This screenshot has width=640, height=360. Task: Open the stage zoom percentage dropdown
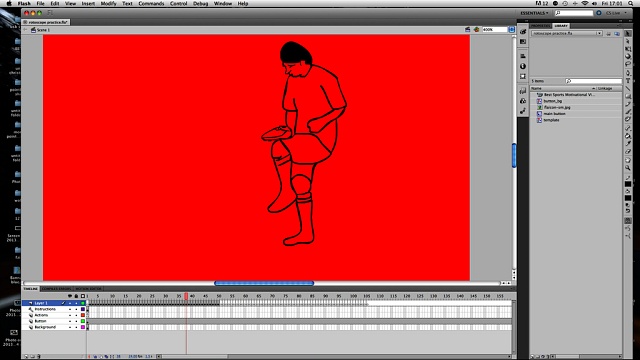point(495,29)
